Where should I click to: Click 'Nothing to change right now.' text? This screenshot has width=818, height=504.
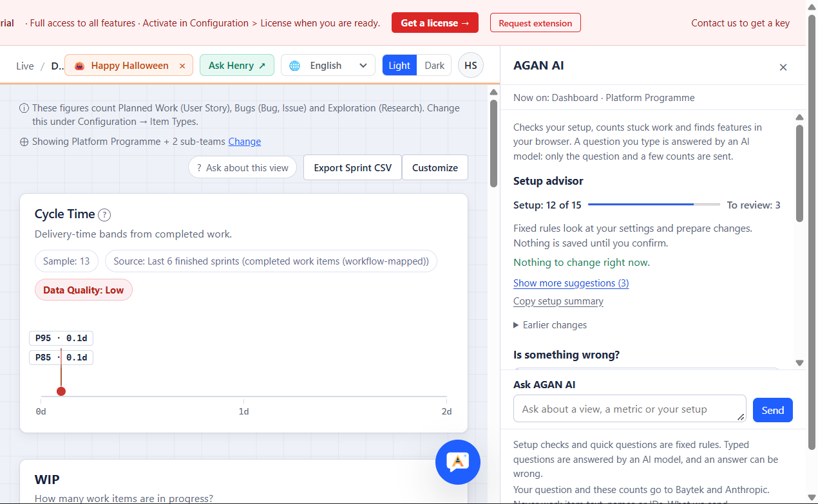582,263
